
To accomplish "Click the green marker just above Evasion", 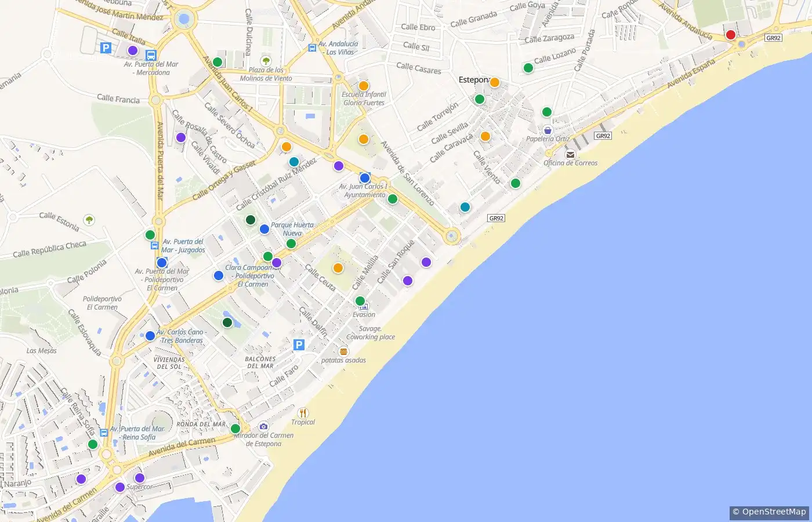I will click(360, 301).
